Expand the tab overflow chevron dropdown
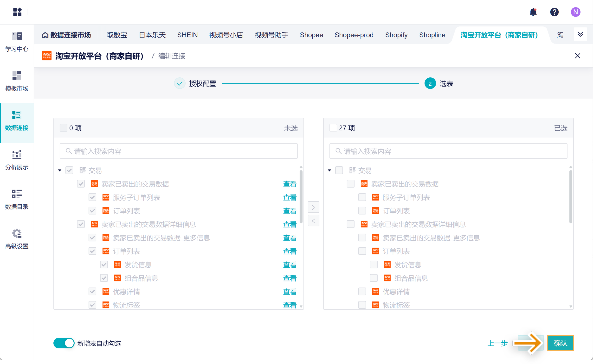This screenshot has width=593, height=364. [580, 34]
